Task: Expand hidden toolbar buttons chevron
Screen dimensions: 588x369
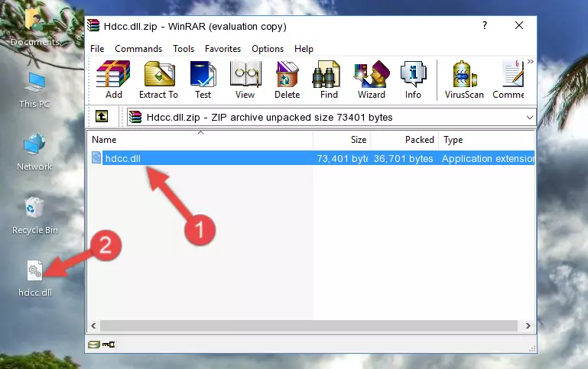Action: (x=530, y=61)
